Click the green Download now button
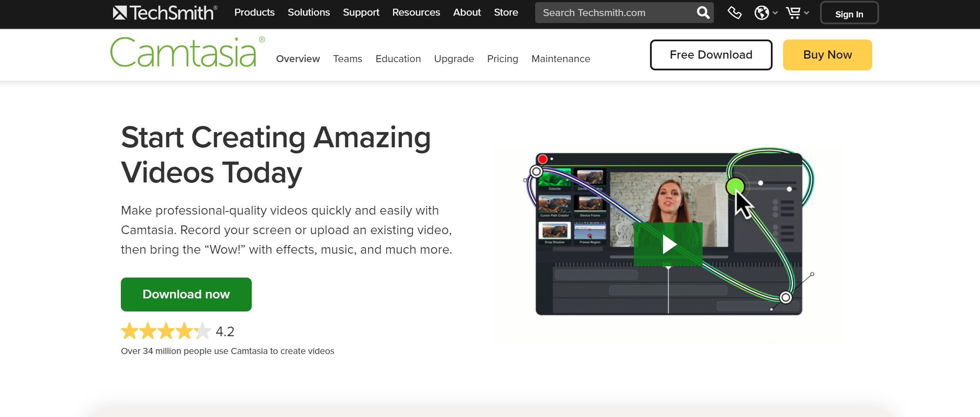The image size is (980, 417). pos(186,295)
